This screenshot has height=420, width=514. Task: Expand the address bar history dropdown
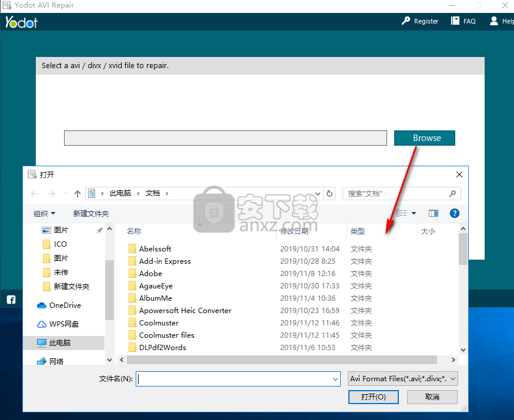pos(318,193)
